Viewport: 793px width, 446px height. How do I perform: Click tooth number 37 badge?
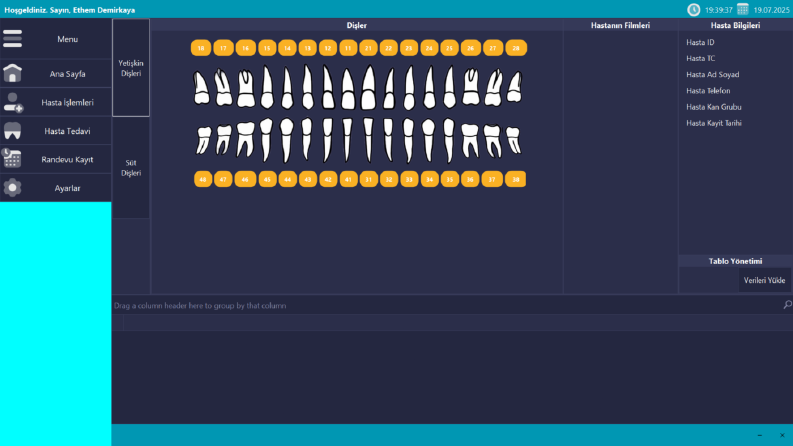point(492,179)
